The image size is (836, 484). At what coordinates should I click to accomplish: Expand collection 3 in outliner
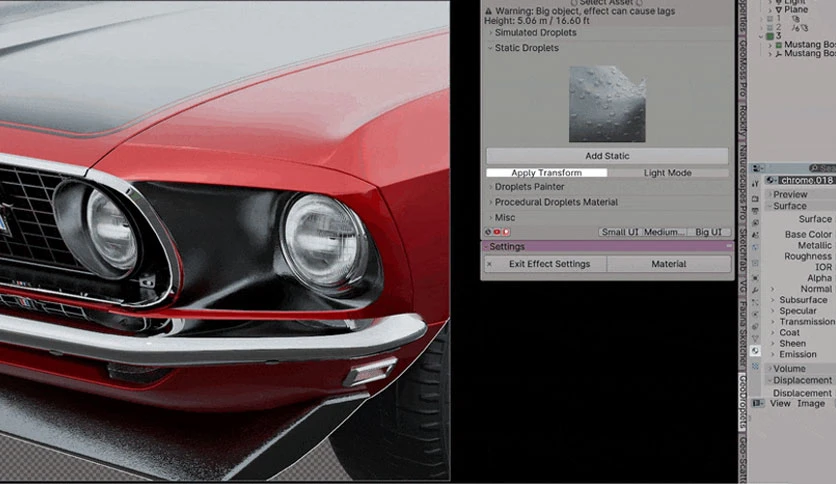click(761, 36)
